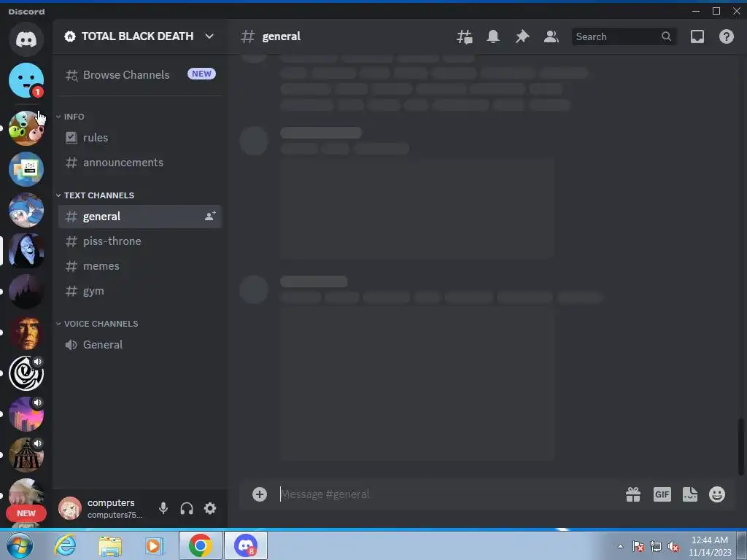This screenshot has height=560, width=747.
Task: Open the keyboard screen server icon
Action: click(26, 169)
